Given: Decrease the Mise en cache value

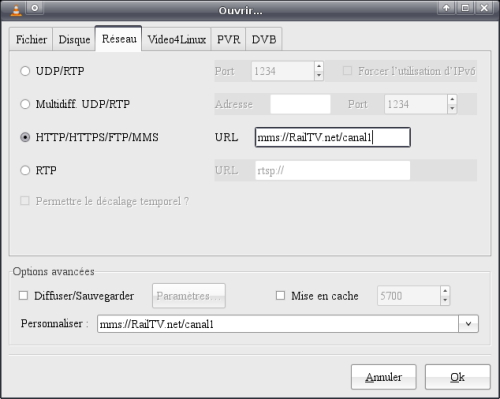Looking at the screenshot, I should point(445,300).
